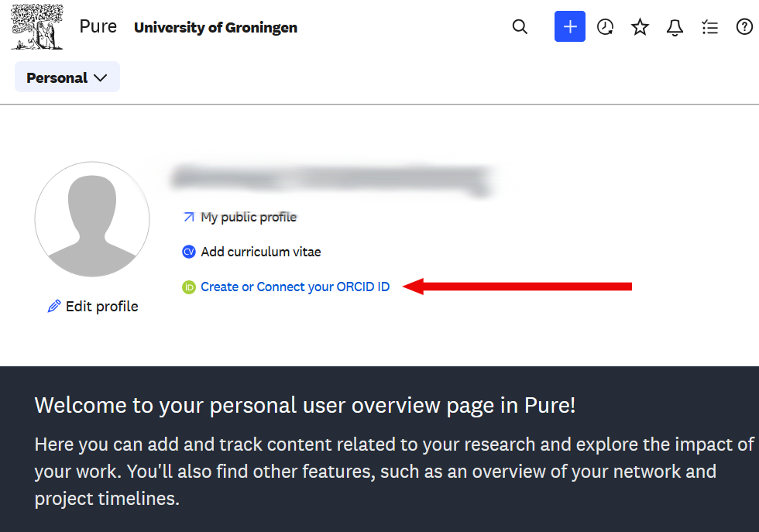Expand the Personal scope dropdown

coord(67,77)
